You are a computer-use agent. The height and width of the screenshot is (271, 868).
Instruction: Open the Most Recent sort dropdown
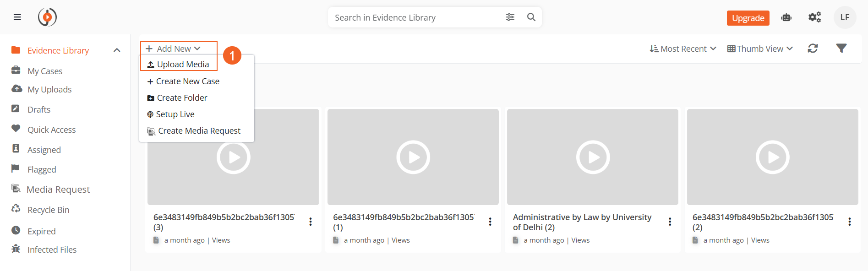click(682, 49)
